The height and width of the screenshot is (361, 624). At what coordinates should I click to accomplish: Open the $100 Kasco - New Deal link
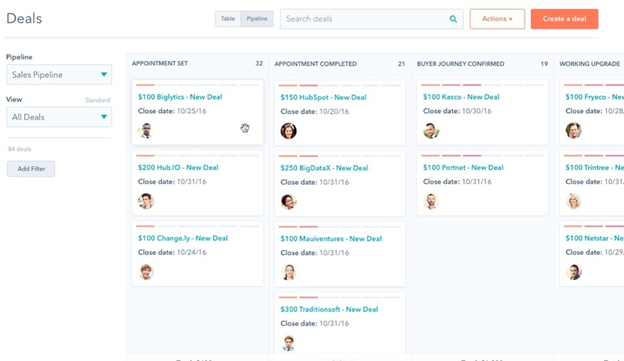click(461, 97)
